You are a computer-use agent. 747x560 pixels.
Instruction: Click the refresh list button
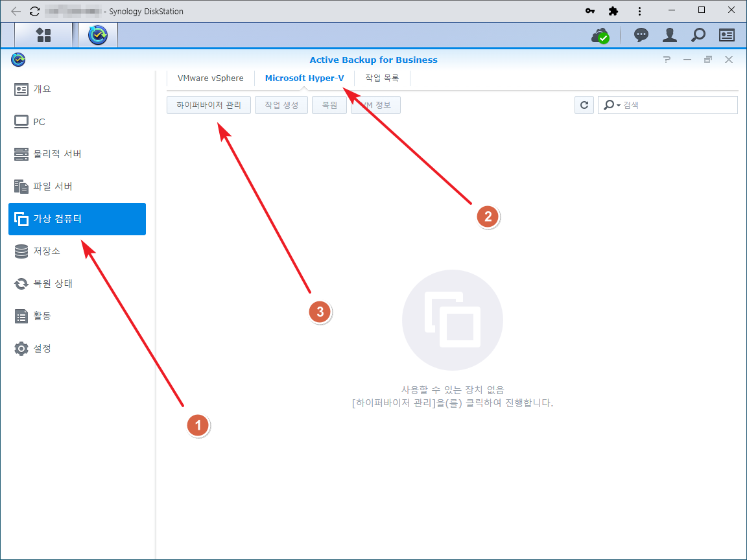click(x=584, y=105)
